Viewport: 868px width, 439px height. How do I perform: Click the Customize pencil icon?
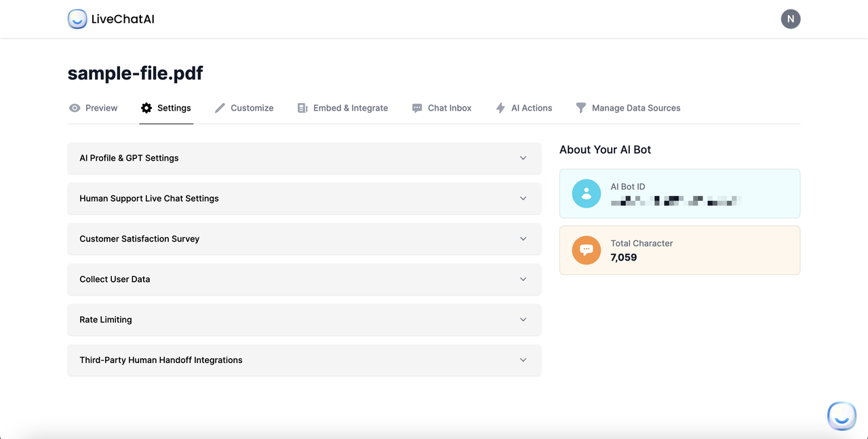pos(220,107)
